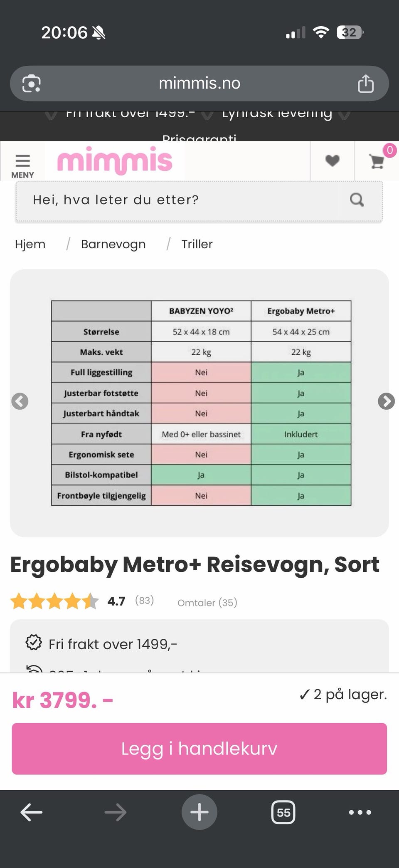Tap the heart wishlist icon

[332, 161]
